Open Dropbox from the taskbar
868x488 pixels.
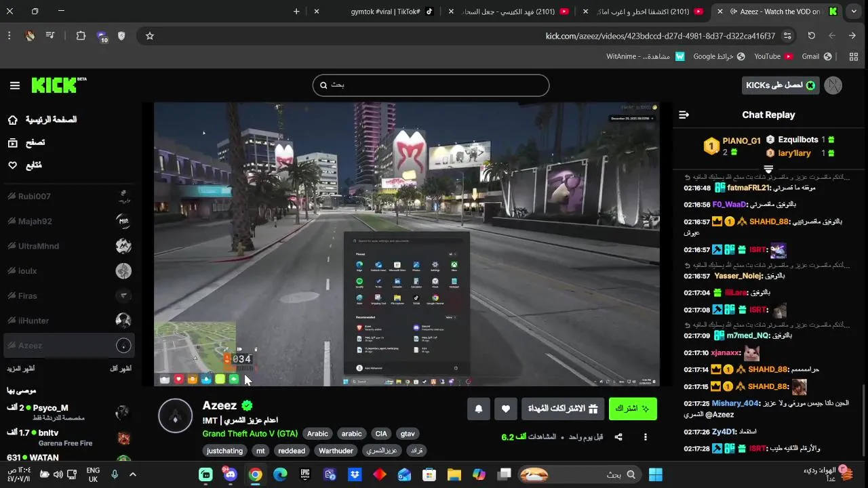coord(354,474)
